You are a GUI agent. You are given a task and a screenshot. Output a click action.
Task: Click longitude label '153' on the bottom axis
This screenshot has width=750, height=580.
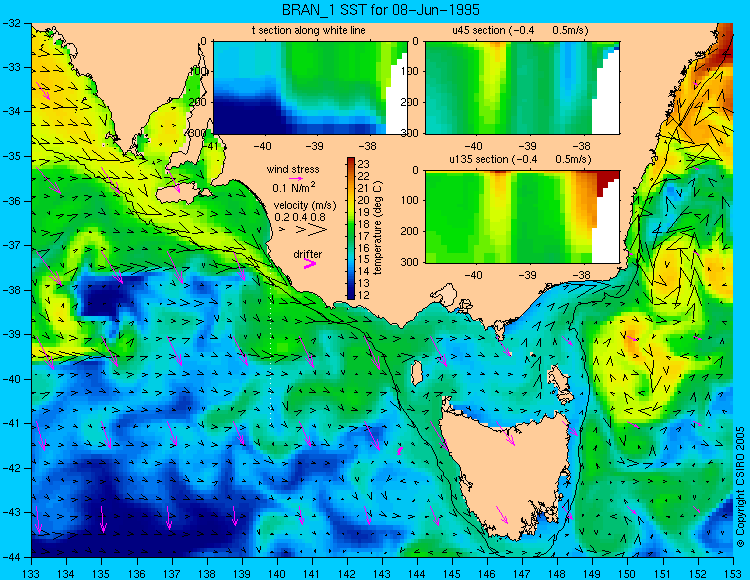pos(732,573)
